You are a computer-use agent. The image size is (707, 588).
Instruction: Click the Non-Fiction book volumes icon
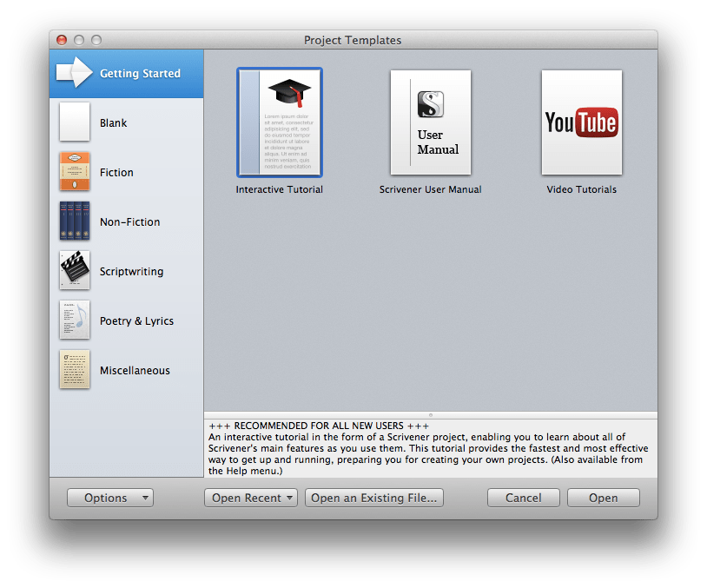click(75, 221)
